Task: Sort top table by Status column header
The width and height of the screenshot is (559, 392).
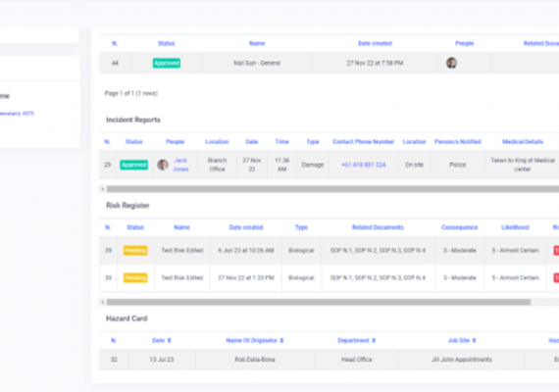Action: click(x=167, y=43)
